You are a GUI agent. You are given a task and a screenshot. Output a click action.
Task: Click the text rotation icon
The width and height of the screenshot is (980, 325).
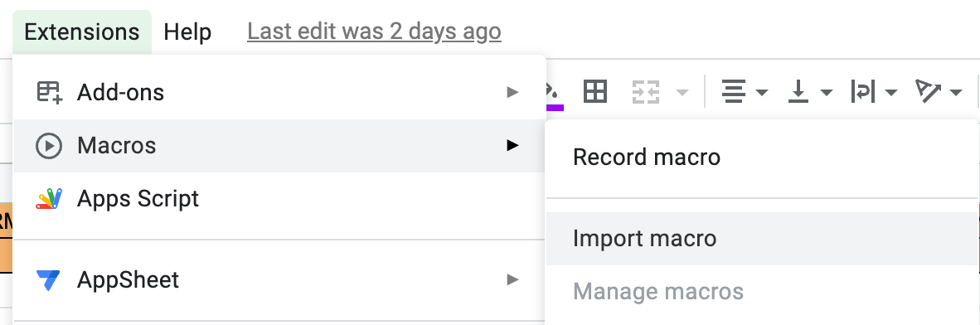pyautogui.click(x=928, y=92)
